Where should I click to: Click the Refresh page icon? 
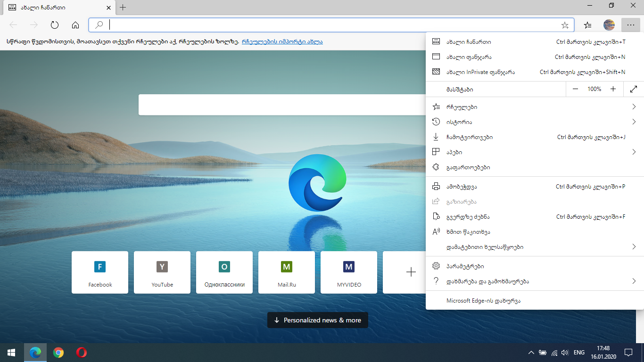[55, 25]
